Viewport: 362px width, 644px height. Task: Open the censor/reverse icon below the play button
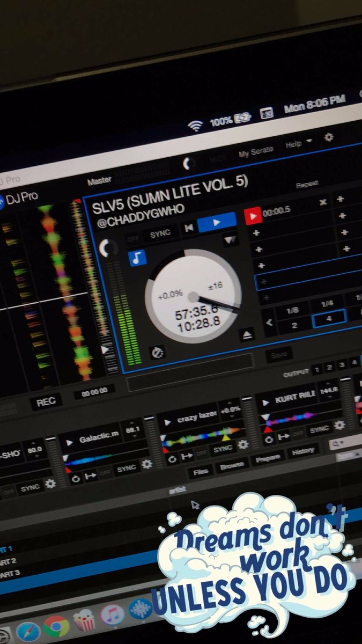click(230, 240)
